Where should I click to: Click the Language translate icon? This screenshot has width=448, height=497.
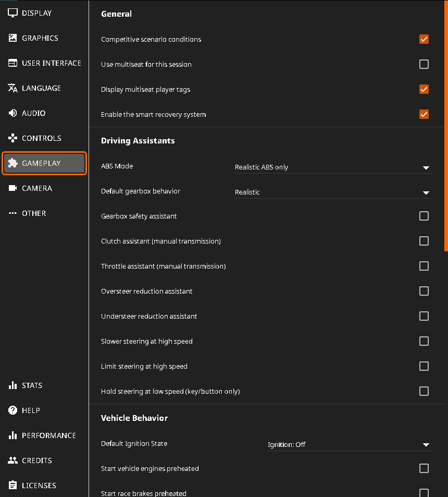coord(13,88)
